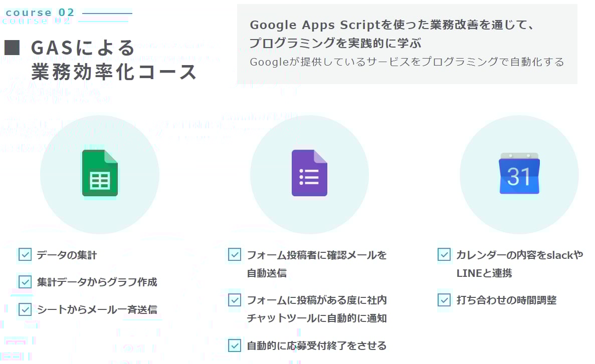The image size is (595, 364).
Task: Click the 自動送信 text under the Forms column
Action: (x=267, y=273)
